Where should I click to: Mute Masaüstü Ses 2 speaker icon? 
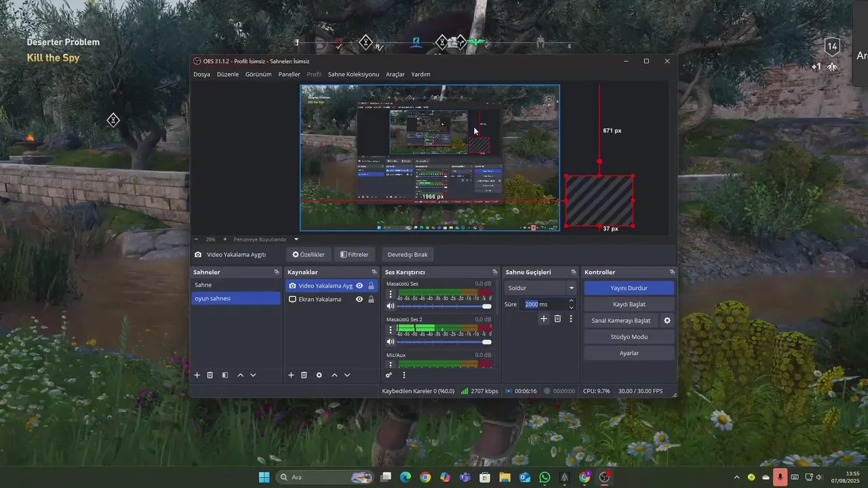[x=390, y=342]
